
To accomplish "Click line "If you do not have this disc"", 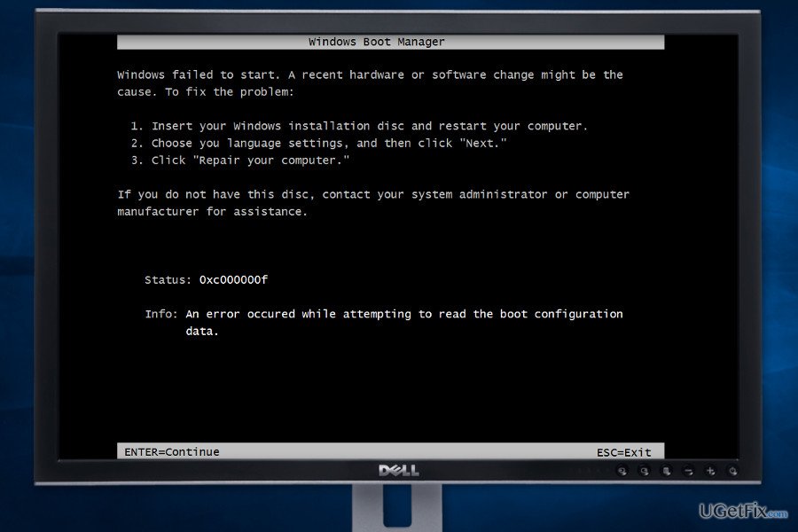I will tap(373, 194).
